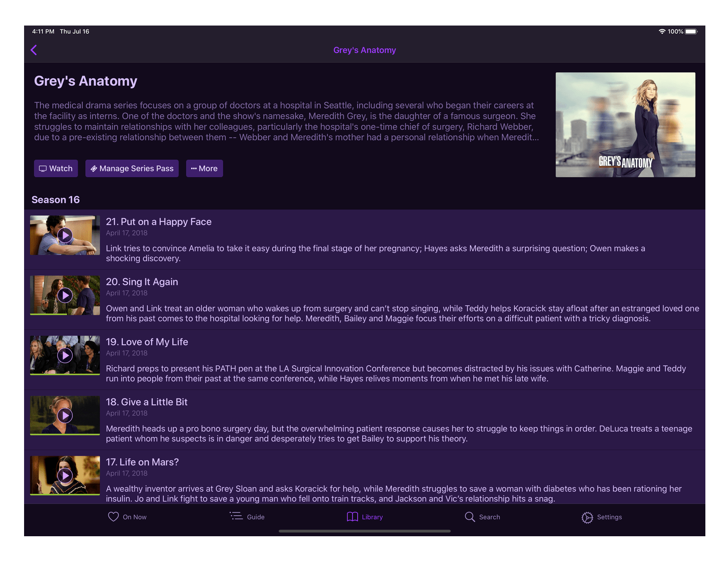
Task: Tap the episode 19 description about Richard
Action: (x=396, y=373)
